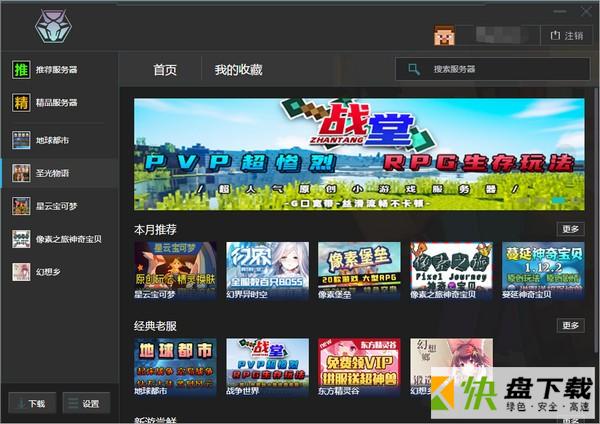Click 更多 next to 本月推荐
Screen dimensions: 600x424
pos(571,229)
